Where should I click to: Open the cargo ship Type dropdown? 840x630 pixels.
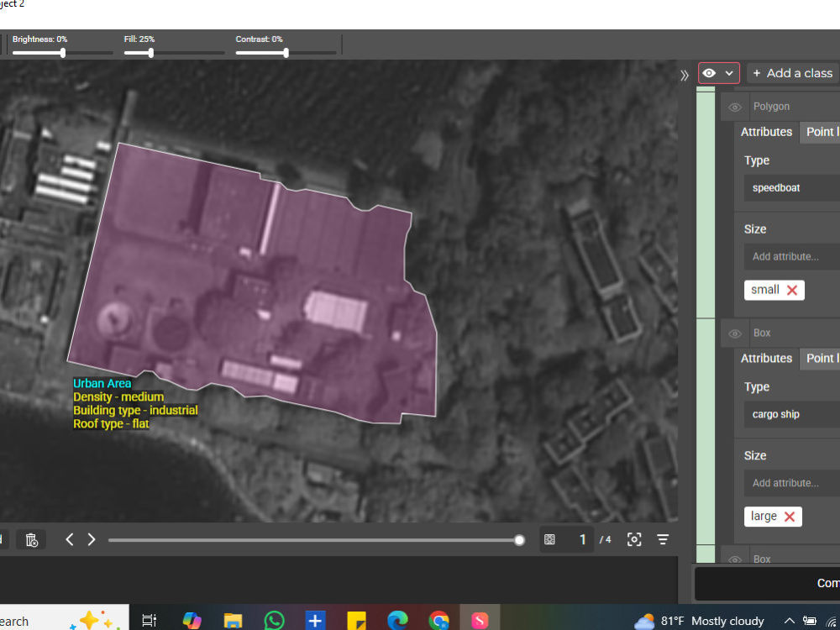click(792, 415)
